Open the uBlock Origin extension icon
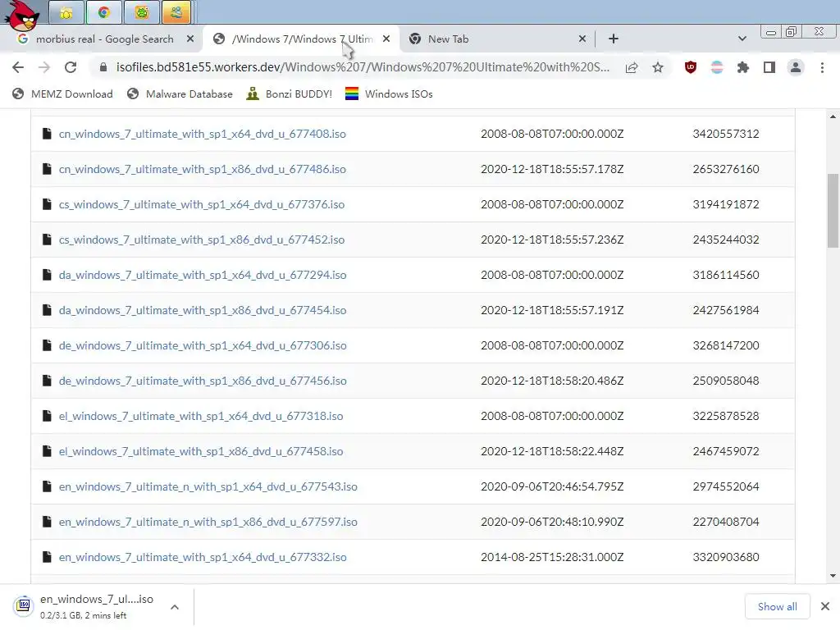 pyautogui.click(x=691, y=67)
